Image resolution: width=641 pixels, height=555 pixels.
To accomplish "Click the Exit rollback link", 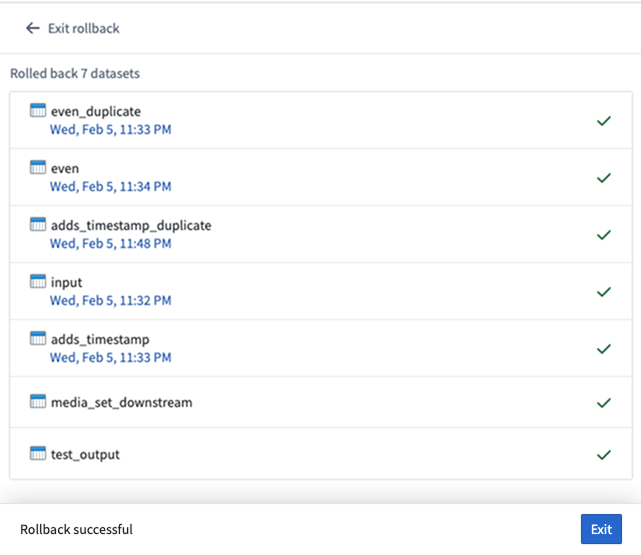I will [x=83, y=29].
